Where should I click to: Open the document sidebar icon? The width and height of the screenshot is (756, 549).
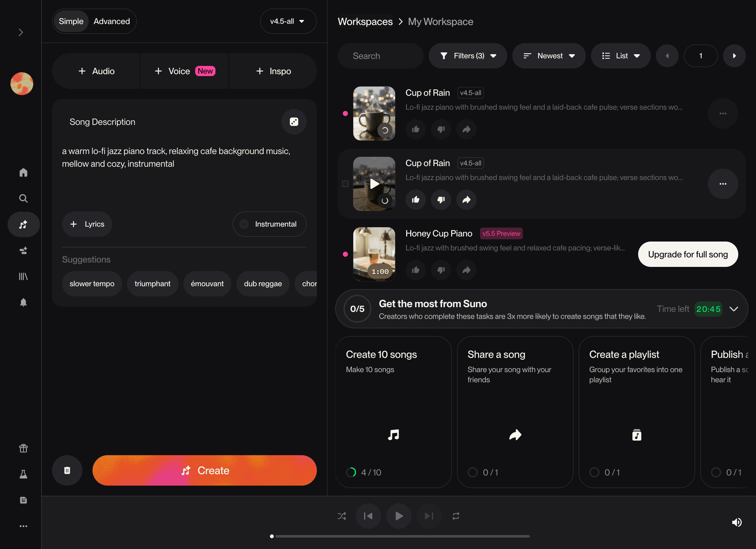23,500
